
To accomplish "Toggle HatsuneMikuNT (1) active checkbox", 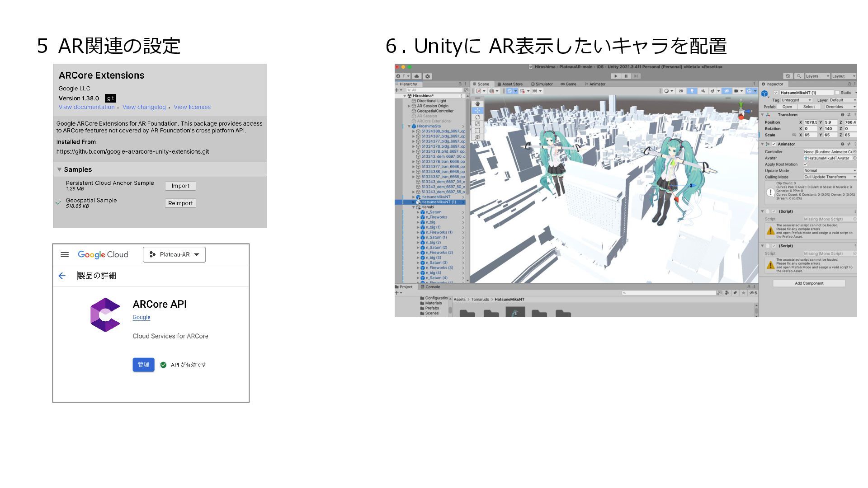I will (776, 93).
